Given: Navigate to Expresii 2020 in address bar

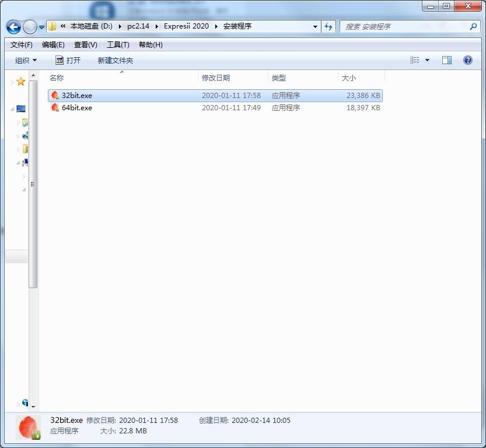Looking at the screenshot, I should click(x=186, y=26).
